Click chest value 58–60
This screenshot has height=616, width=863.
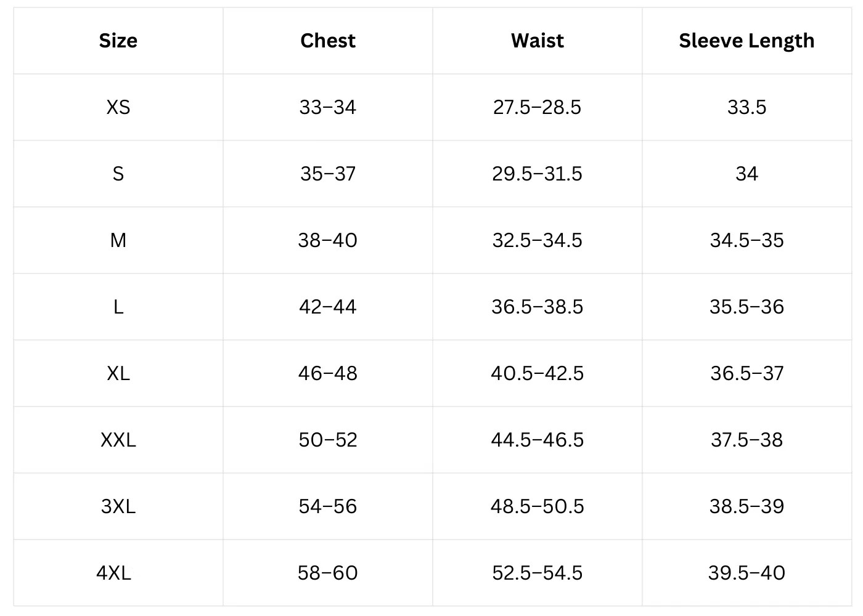(327, 573)
